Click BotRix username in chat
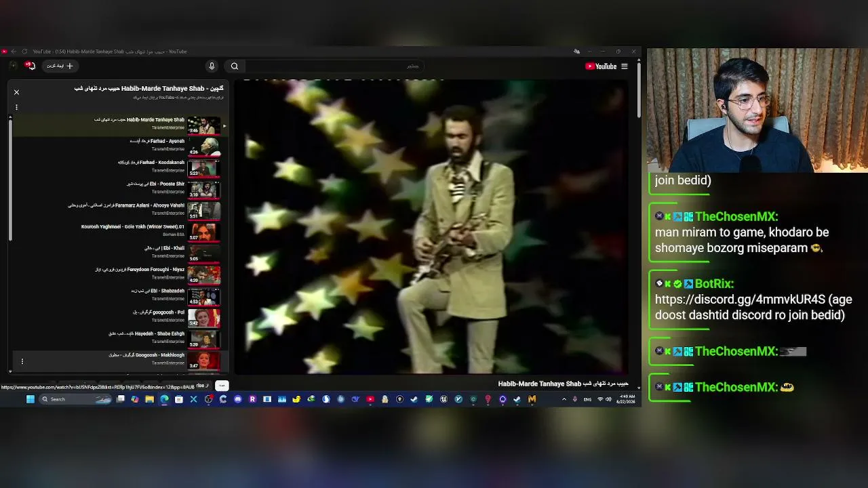 (x=714, y=284)
